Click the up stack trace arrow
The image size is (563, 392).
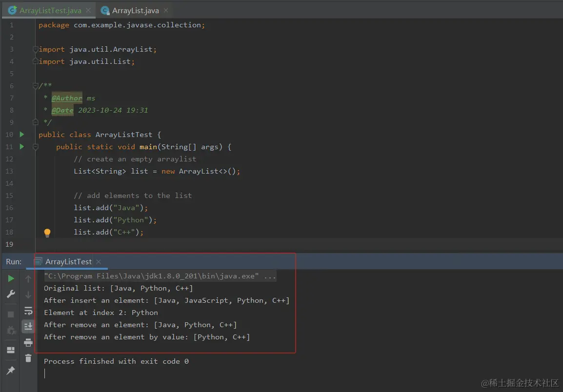tap(28, 278)
